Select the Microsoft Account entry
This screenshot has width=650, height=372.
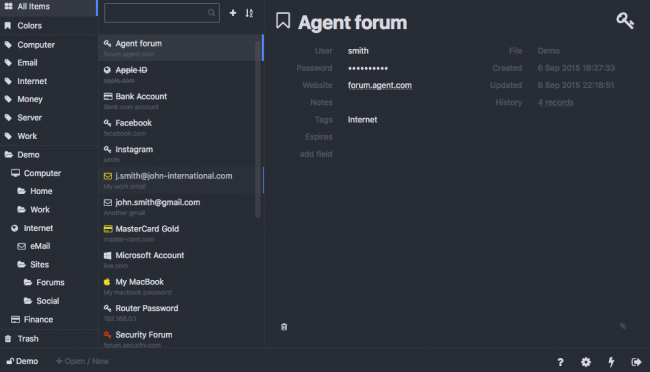[x=180, y=260]
